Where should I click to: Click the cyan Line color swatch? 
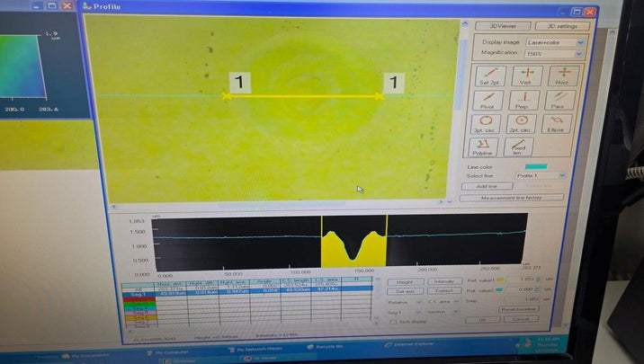click(x=536, y=166)
